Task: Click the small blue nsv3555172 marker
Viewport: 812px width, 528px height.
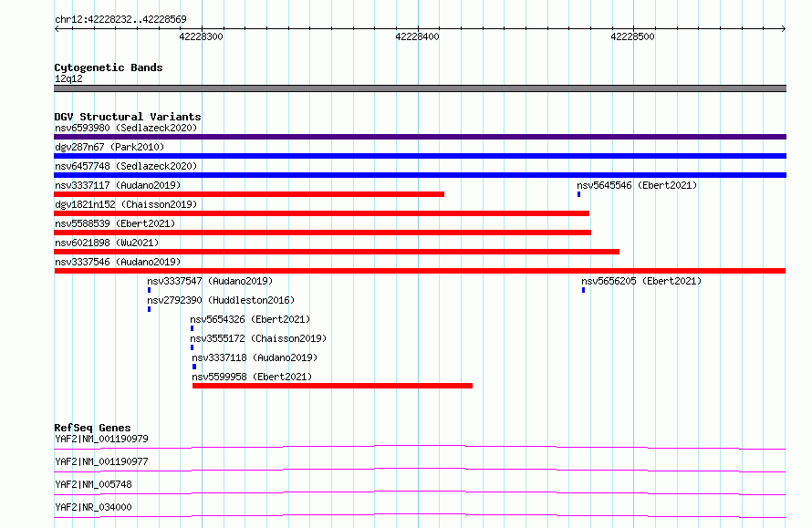Action: pyautogui.click(x=193, y=347)
